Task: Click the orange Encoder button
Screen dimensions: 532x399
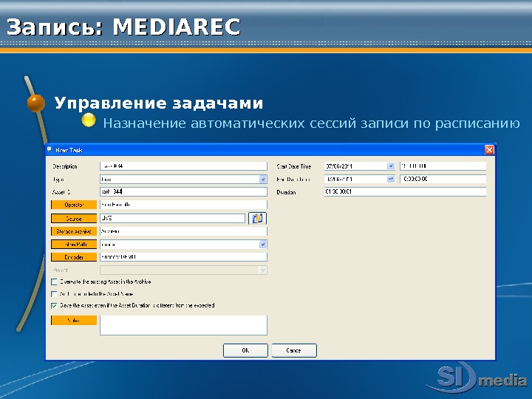Action: pos(74,257)
